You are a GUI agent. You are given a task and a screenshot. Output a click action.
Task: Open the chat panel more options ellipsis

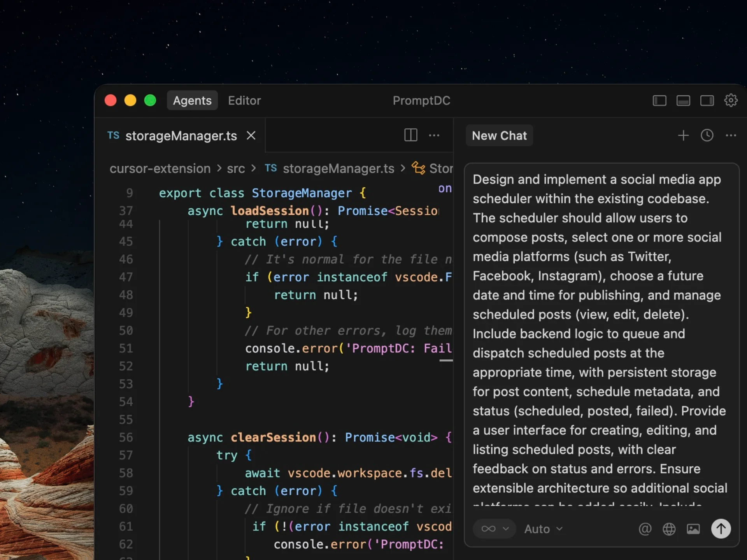tap(731, 135)
